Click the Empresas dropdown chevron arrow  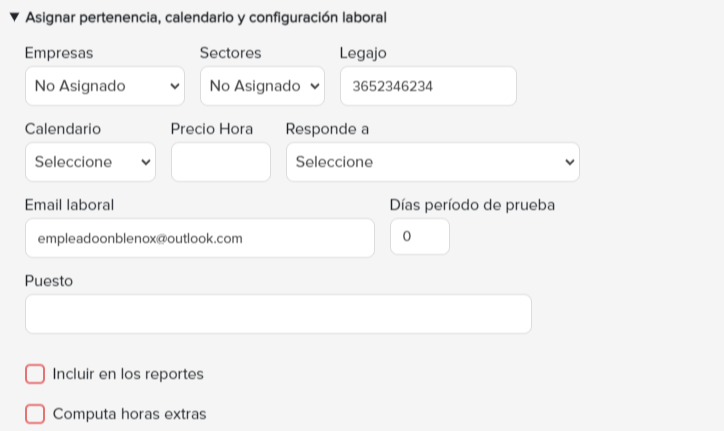[x=175, y=86]
